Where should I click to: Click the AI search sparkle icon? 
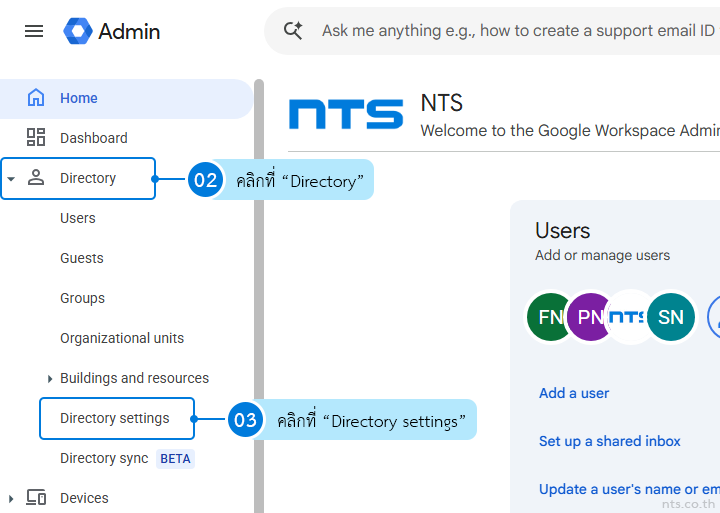click(x=293, y=31)
